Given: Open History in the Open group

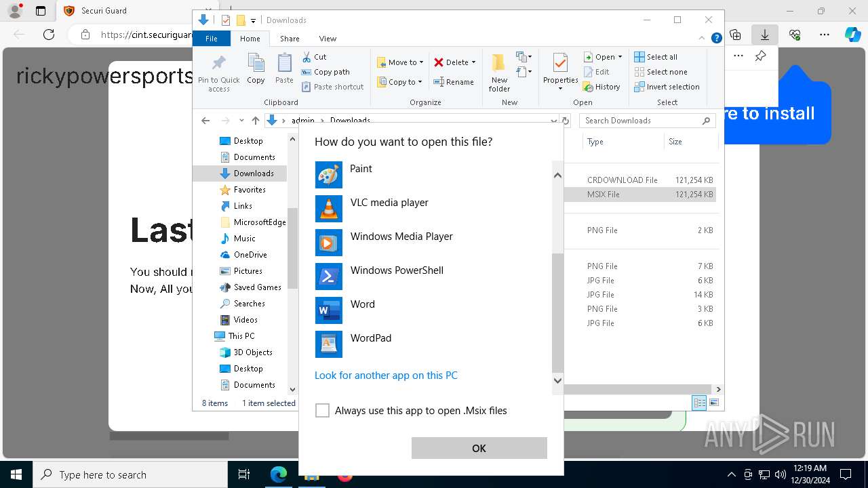Looking at the screenshot, I should tap(601, 87).
